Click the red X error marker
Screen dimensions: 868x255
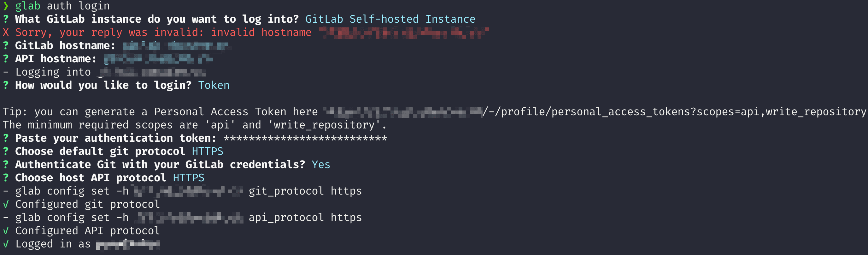6,33
